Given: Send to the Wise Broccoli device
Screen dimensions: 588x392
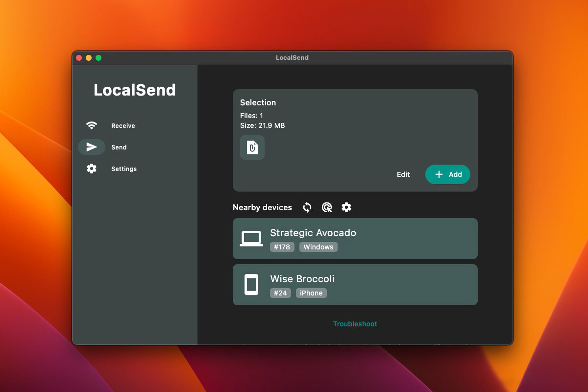Looking at the screenshot, I should click(x=355, y=285).
